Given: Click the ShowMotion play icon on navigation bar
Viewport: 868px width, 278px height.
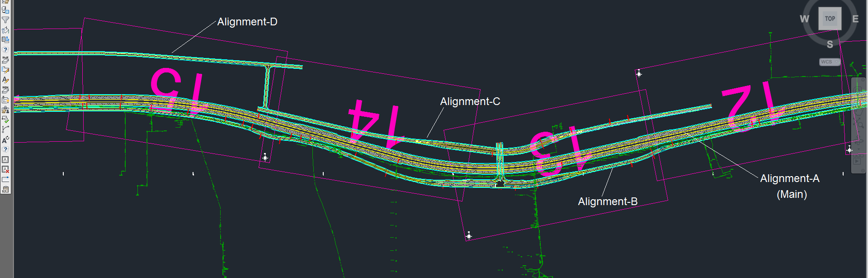Looking at the screenshot, I should [857, 161].
